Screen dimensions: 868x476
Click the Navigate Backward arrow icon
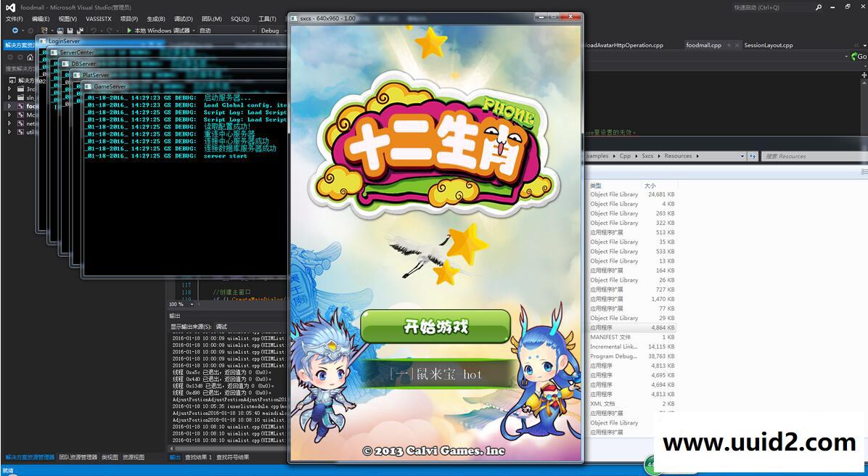coord(15,30)
